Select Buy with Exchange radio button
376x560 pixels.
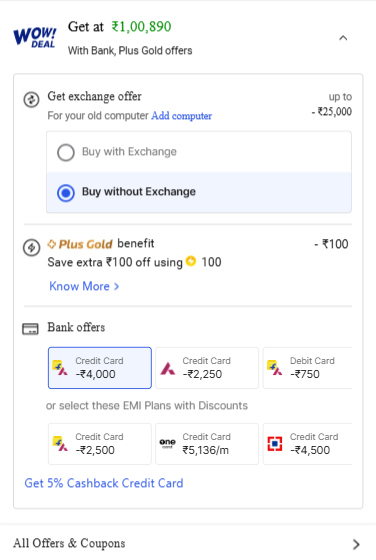(x=66, y=152)
